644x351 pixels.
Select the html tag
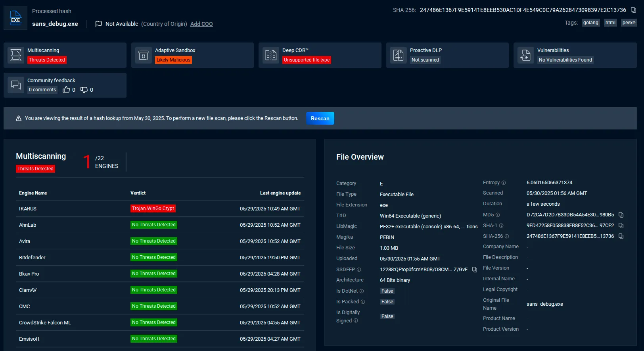(610, 23)
